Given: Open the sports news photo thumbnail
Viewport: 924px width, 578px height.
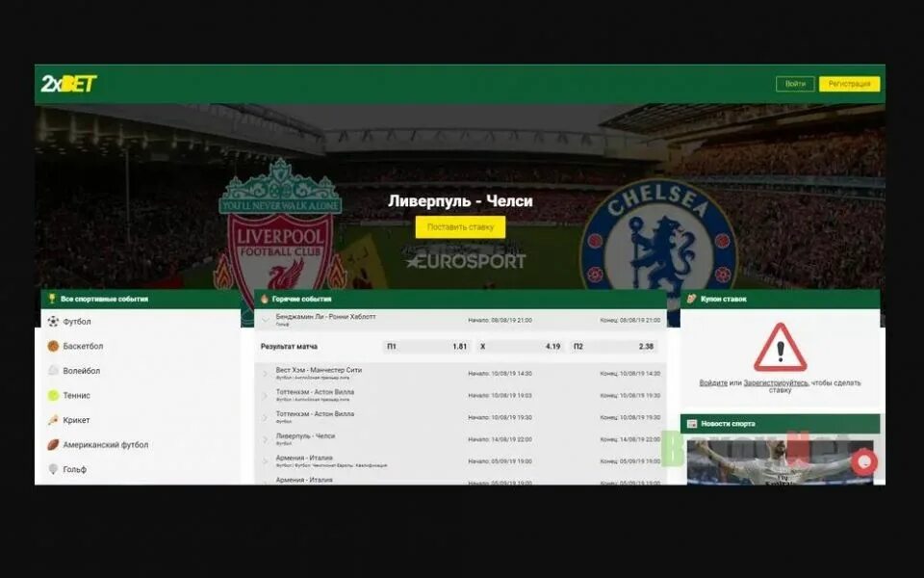Looking at the screenshot, I should pos(781,461).
